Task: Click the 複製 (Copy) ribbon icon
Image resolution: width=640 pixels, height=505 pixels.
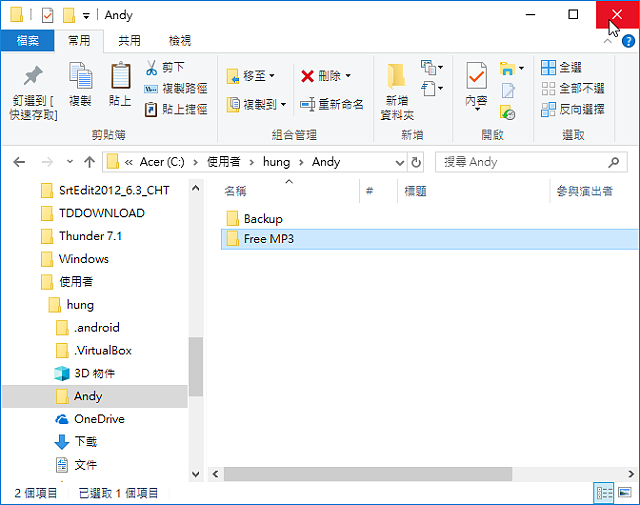Action: (80, 76)
